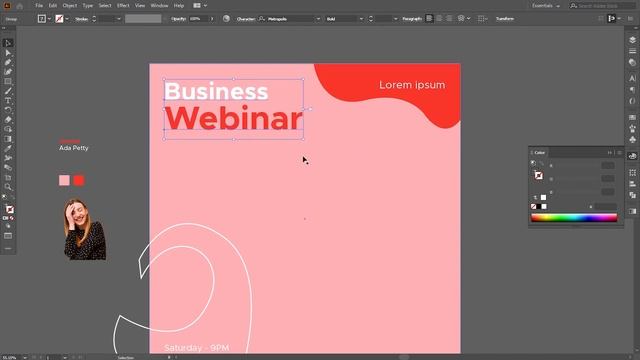Screen dimensions: 640x360
Task: Open fill color dropdown arrow in control bar
Action: pyautogui.click(x=49, y=19)
